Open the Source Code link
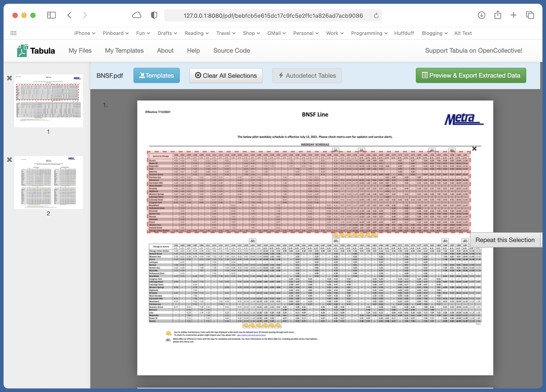This screenshot has height=392, width=546. coord(232,50)
